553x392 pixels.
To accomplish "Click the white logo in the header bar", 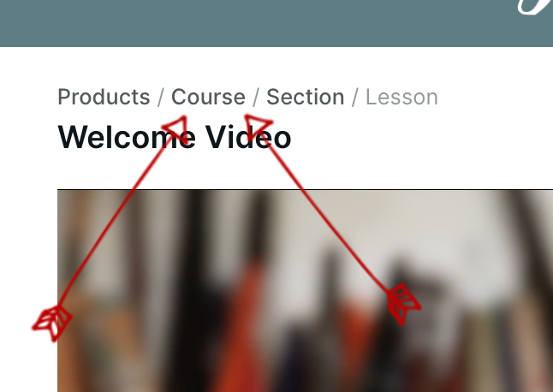I will pyautogui.click(x=534, y=7).
